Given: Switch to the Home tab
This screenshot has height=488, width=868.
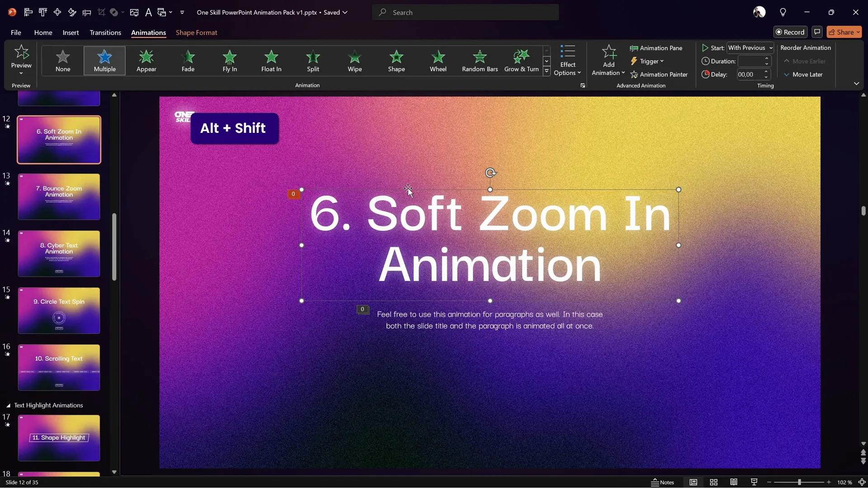Looking at the screenshot, I should click(43, 33).
